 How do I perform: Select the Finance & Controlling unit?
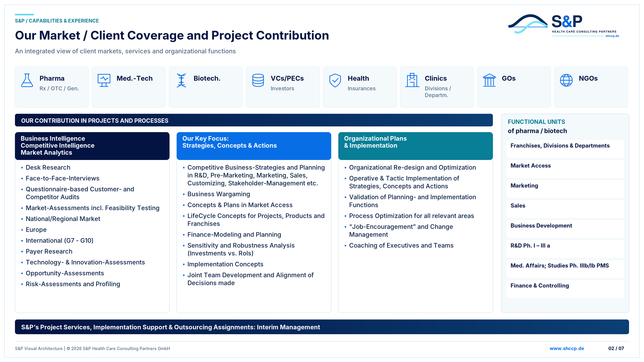pyautogui.click(x=565, y=288)
